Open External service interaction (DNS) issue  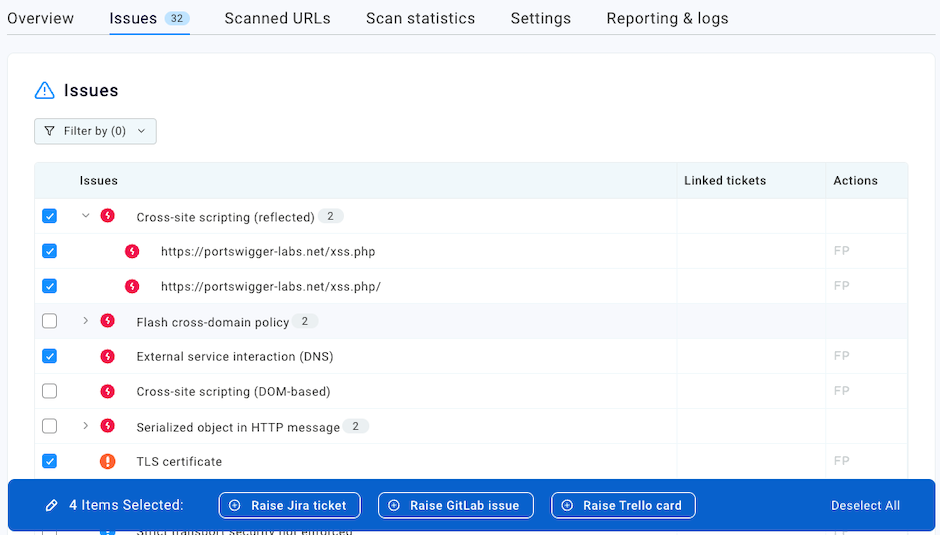(234, 357)
